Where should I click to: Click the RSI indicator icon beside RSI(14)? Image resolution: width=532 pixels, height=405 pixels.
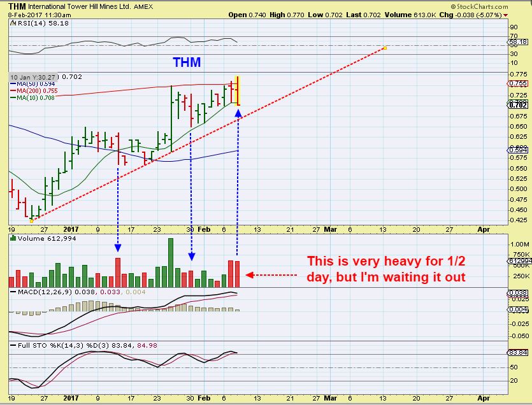pyautogui.click(x=13, y=23)
